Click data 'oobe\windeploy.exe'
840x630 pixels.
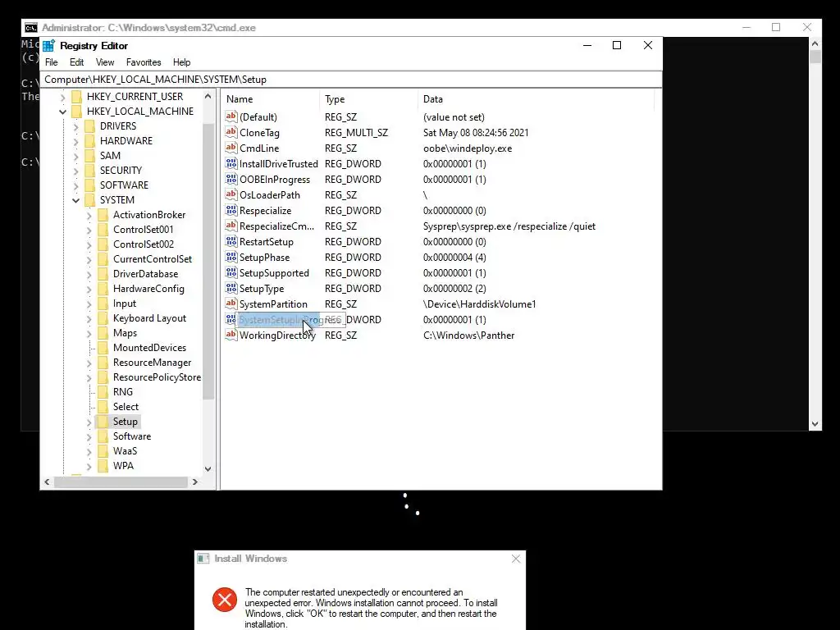click(x=468, y=148)
